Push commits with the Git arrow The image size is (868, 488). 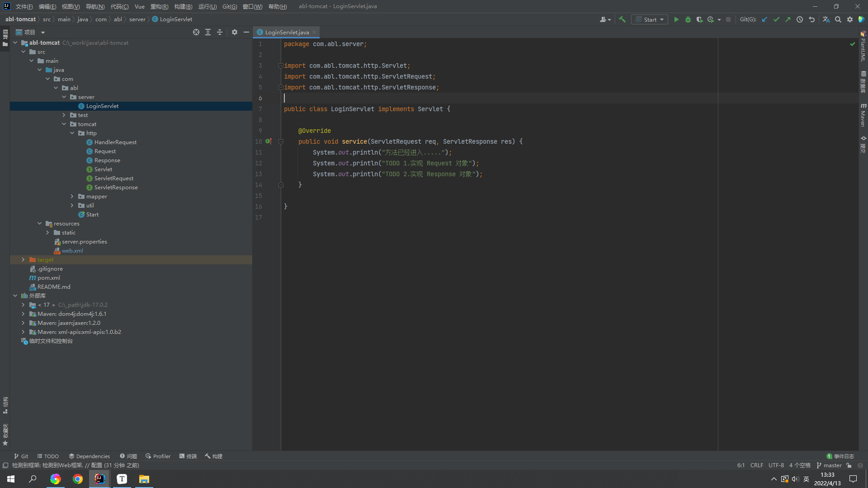(788, 19)
